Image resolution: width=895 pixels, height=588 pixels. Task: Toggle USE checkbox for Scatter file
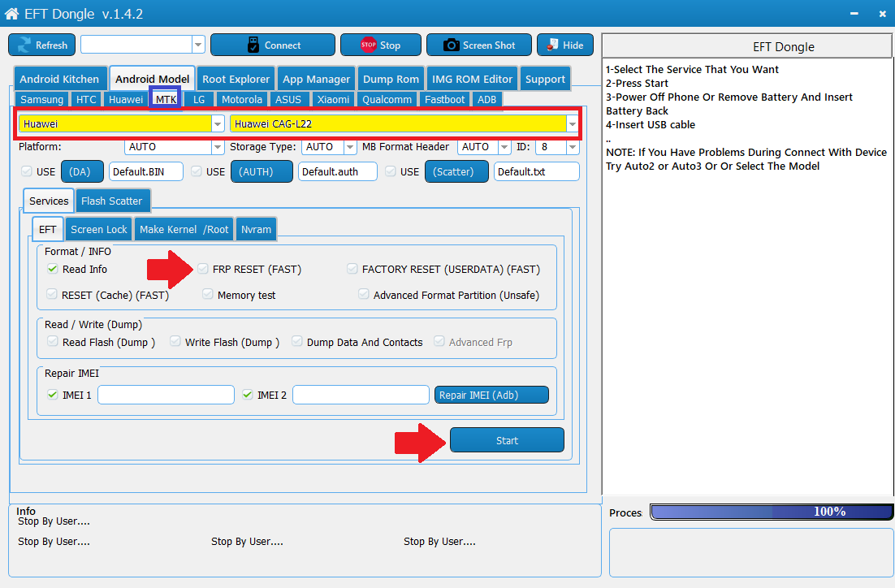[391, 171]
